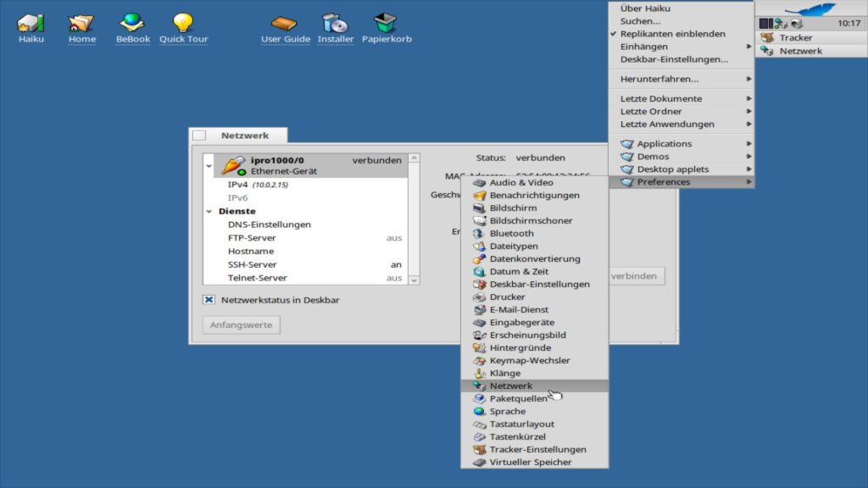Expand the Letzte Ordner submenu
Screen dimensions: 868x488
(682, 111)
